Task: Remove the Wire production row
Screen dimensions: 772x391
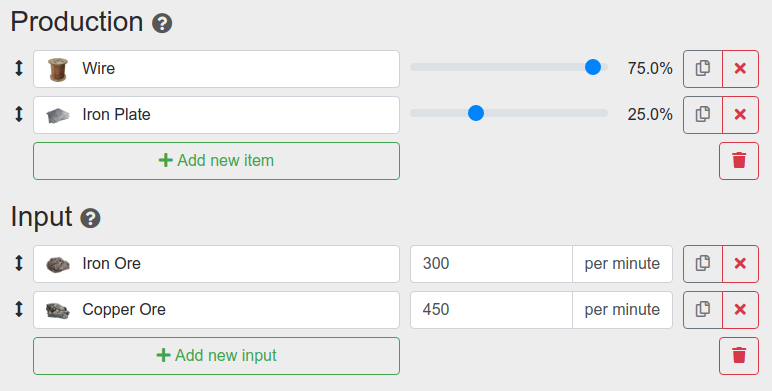Action: point(740,69)
